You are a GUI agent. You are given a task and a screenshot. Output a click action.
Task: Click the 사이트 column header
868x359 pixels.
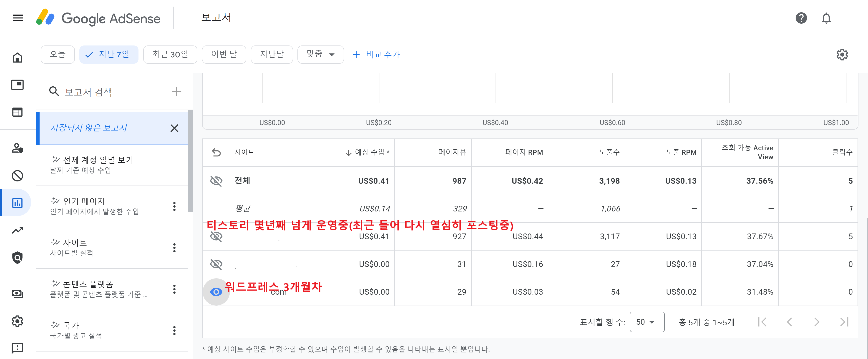point(244,152)
